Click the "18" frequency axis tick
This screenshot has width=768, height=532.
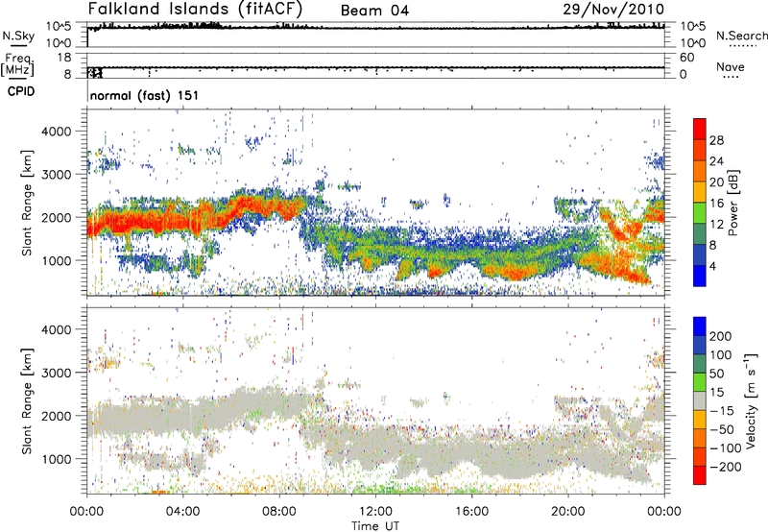pos(64,58)
